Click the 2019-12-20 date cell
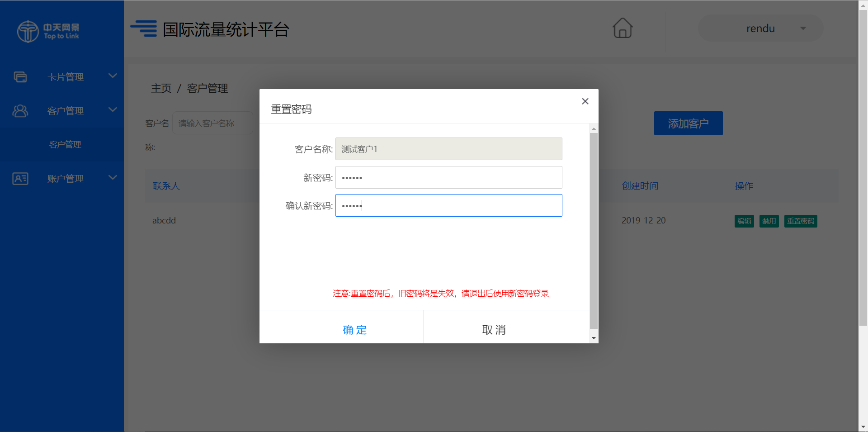Image resolution: width=868 pixels, height=432 pixels. click(644, 220)
